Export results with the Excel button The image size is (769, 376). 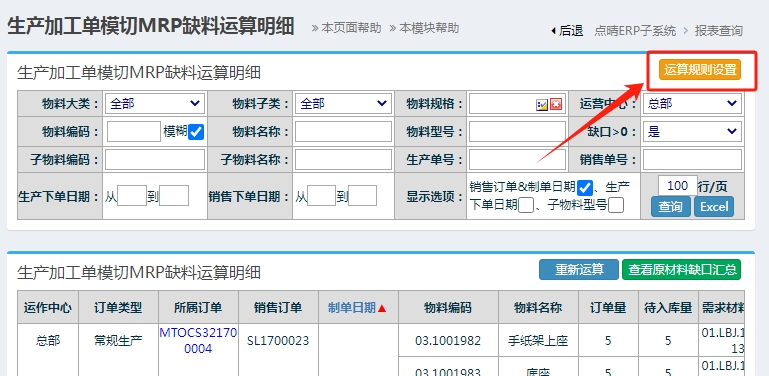coord(714,206)
